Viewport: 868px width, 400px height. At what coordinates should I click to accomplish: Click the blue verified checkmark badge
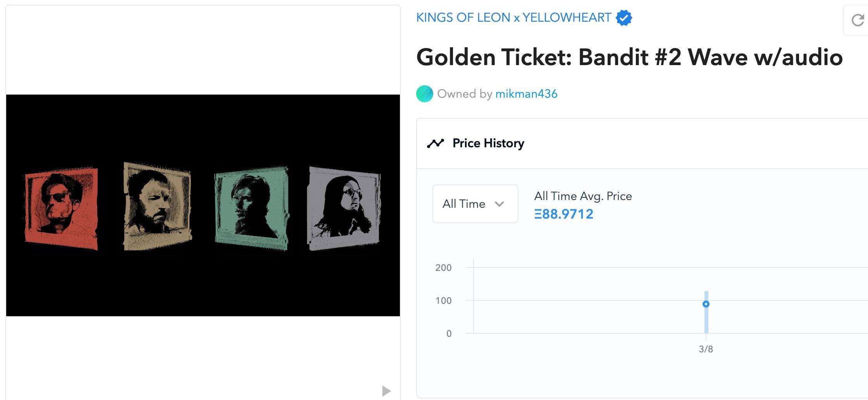point(623,18)
